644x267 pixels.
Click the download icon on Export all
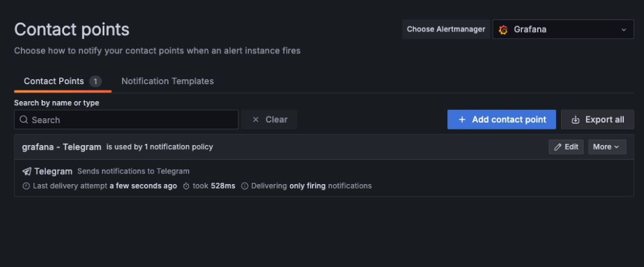point(576,120)
